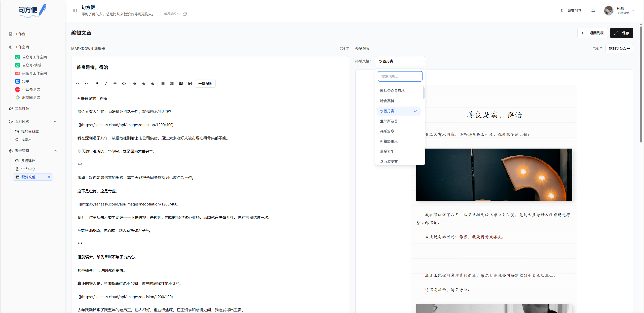Insert code with the code brackets icon
This screenshot has width=644, height=313.
(x=124, y=83)
